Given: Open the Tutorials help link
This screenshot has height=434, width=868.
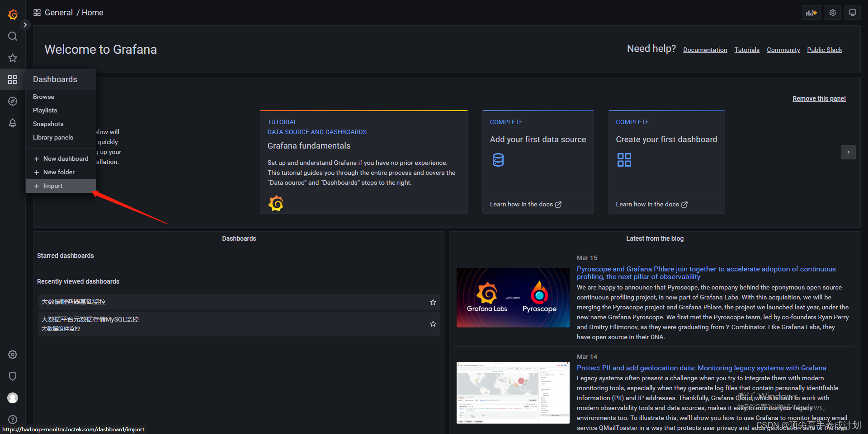Looking at the screenshot, I should pos(747,50).
